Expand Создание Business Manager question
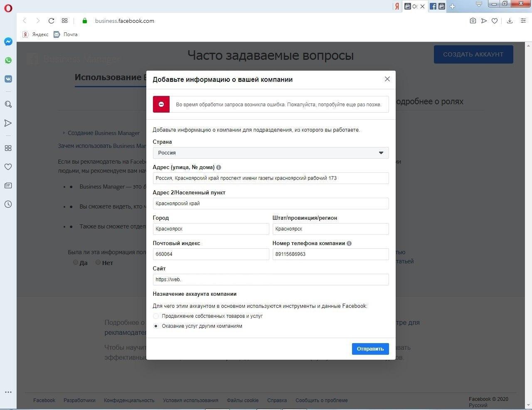This screenshot has width=532, height=410. pyautogui.click(x=103, y=133)
